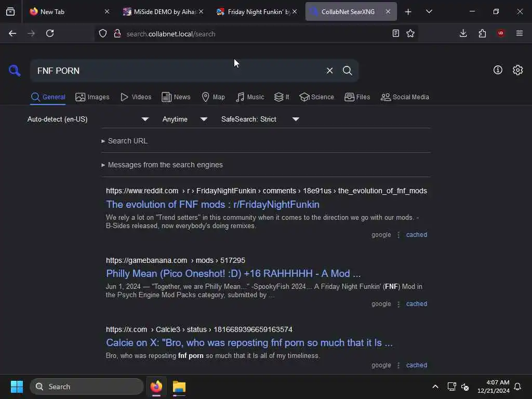Viewport: 532px width, 399px height.
Task: Open cached copy of reddit result
Action: [x=417, y=235]
